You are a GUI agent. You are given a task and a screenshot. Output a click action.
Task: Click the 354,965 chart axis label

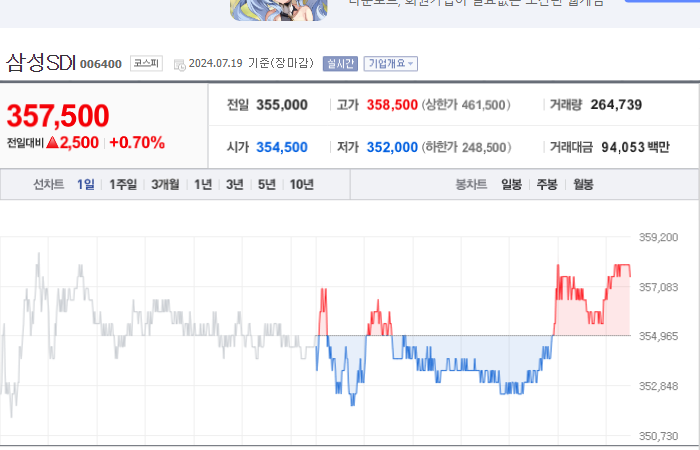click(x=658, y=336)
